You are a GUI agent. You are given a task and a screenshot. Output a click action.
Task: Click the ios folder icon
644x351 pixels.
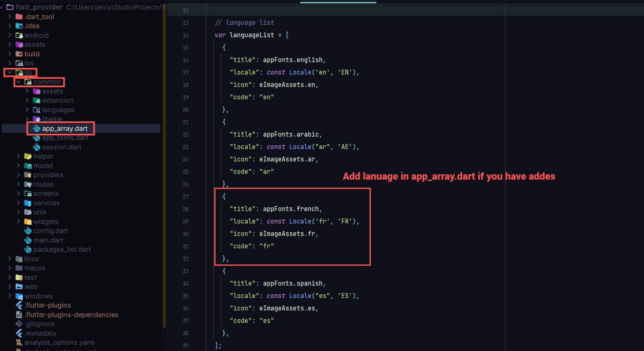(19, 63)
